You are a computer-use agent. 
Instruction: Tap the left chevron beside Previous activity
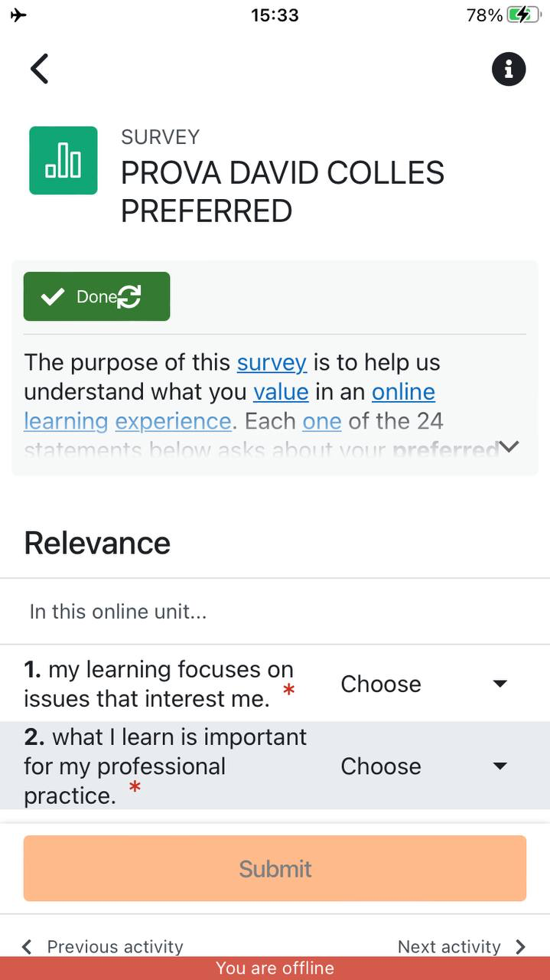pyautogui.click(x=27, y=946)
